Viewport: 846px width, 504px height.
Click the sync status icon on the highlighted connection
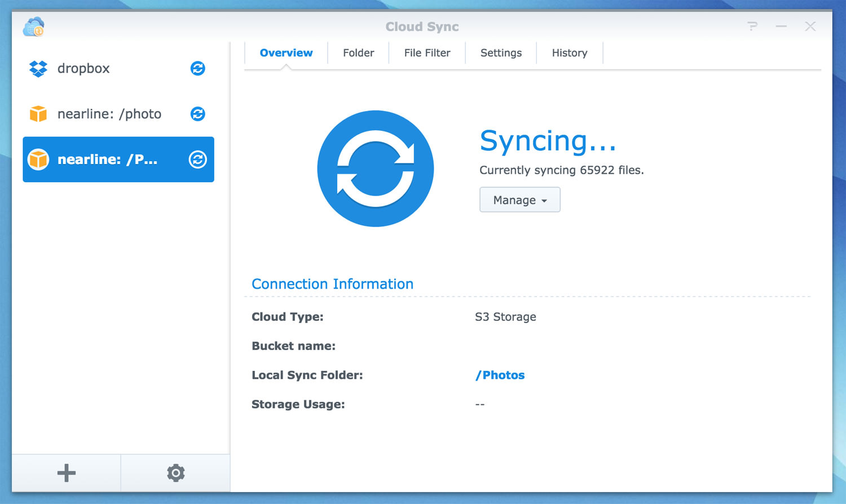pyautogui.click(x=197, y=160)
